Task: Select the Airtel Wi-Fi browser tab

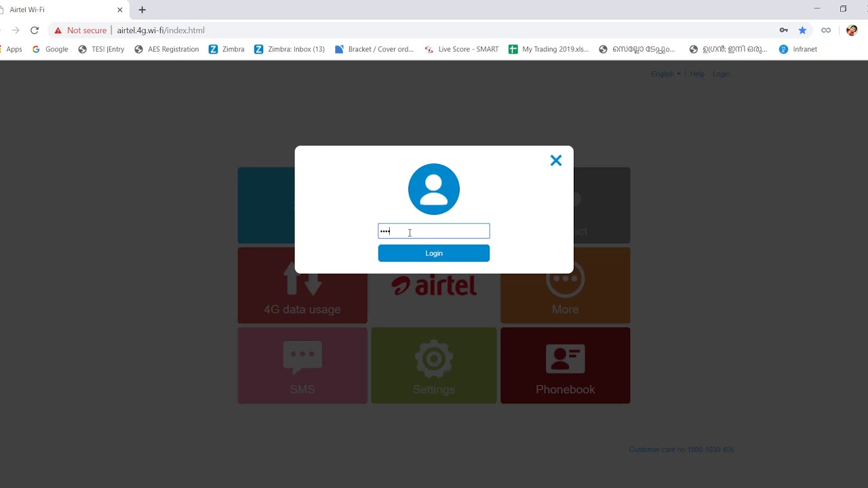Action: (x=61, y=10)
